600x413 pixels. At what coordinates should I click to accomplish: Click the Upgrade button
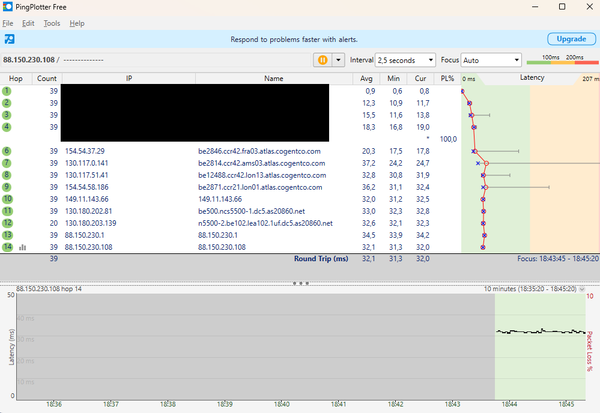point(571,39)
